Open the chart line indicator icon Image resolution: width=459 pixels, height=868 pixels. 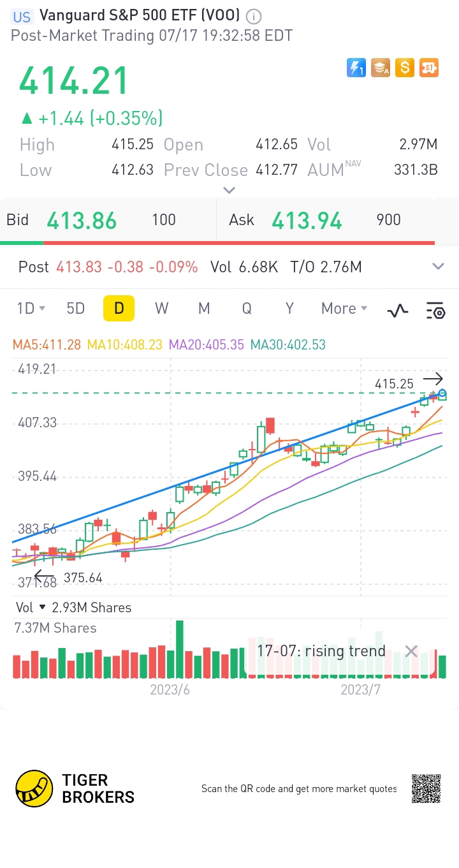[x=398, y=311]
